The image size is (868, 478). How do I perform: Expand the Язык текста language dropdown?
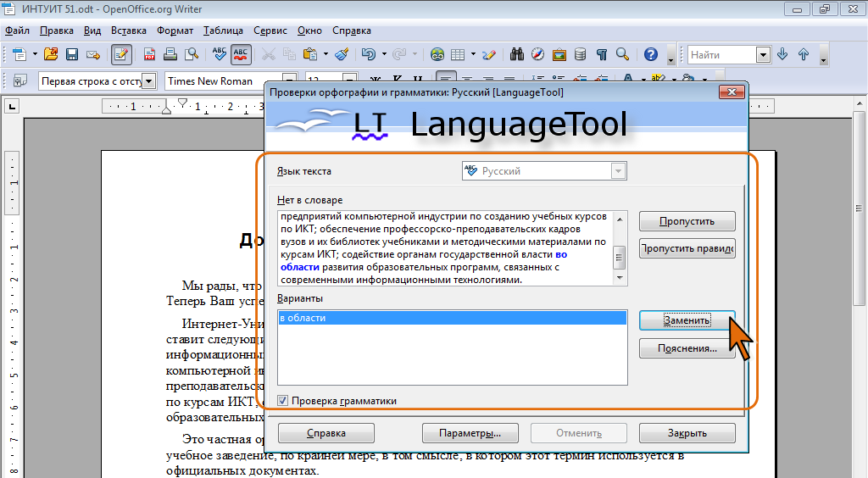pyautogui.click(x=618, y=171)
